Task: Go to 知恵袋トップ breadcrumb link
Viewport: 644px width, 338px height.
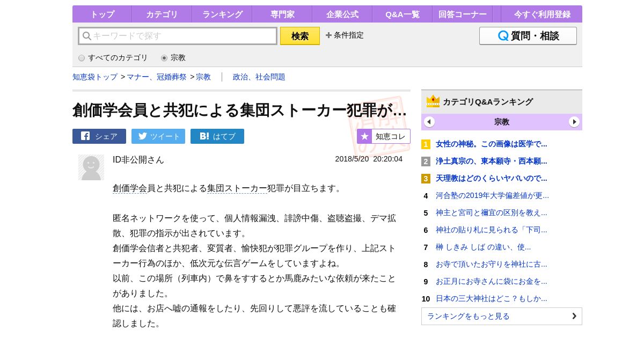Action: pos(95,77)
